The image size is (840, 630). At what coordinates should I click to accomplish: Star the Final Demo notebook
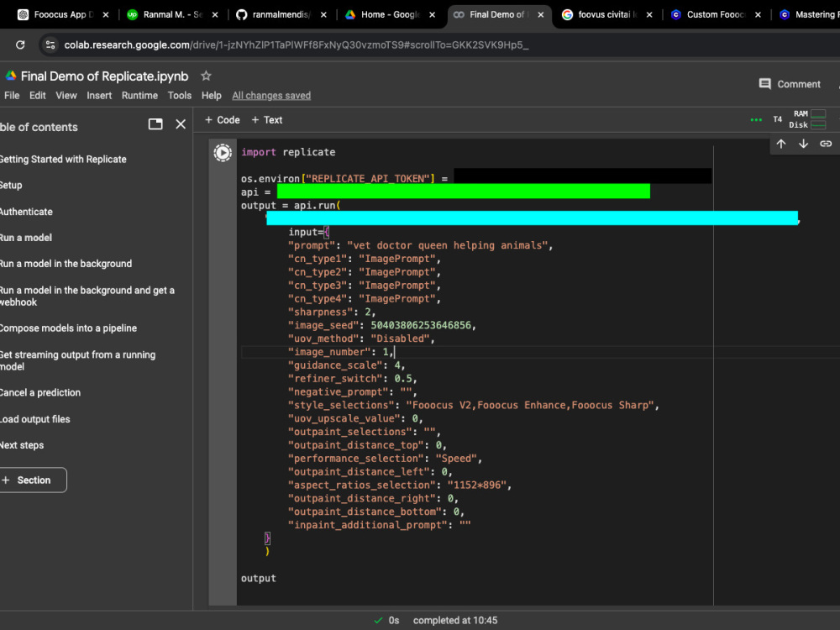(x=204, y=75)
